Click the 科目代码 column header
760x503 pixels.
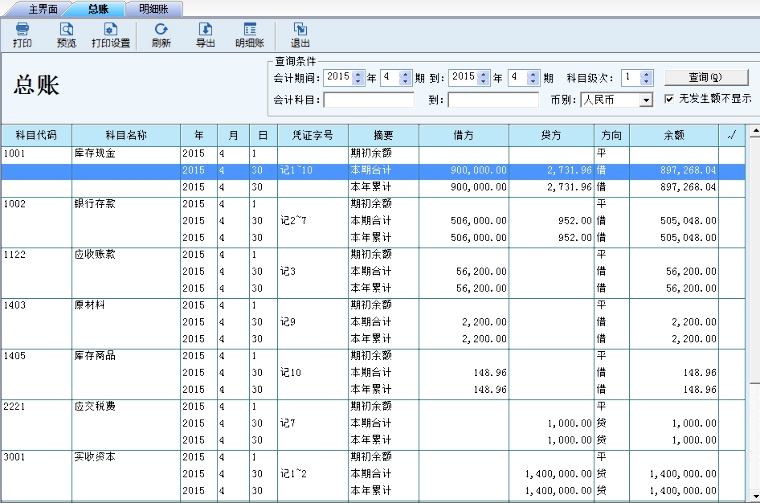click(36, 135)
